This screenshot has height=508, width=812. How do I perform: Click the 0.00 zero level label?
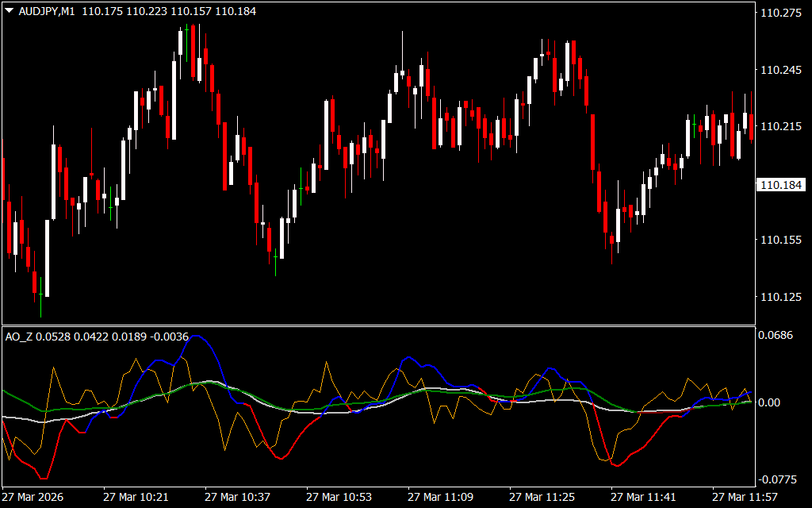point(772,402)
